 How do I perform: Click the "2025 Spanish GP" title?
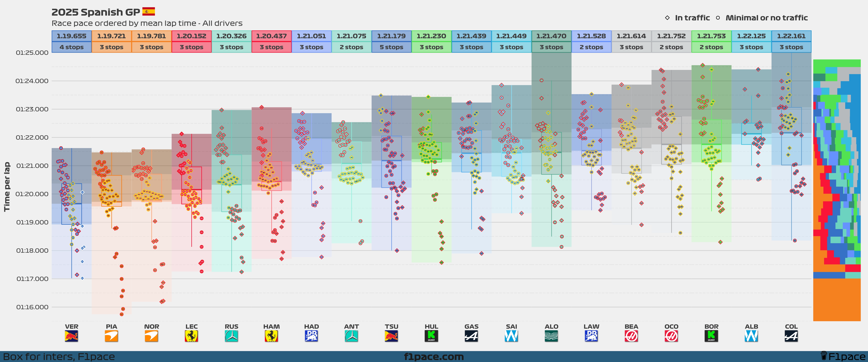(96, 12)
